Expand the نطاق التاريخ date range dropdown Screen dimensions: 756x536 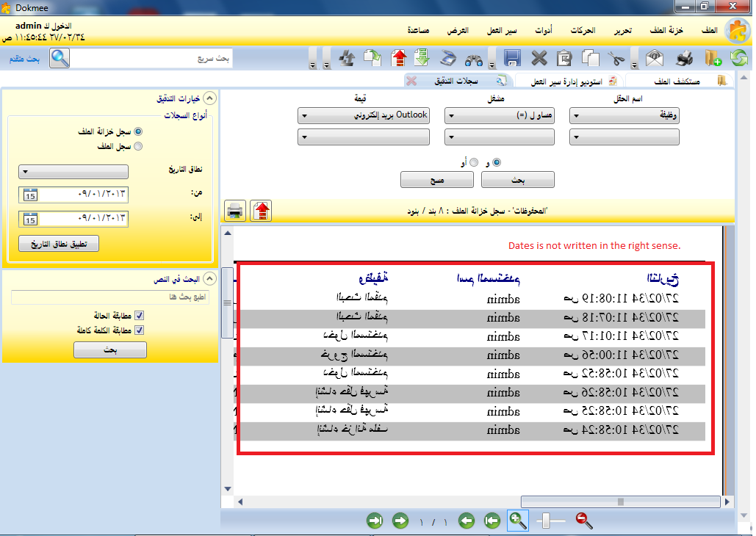[x=73, y=171]
